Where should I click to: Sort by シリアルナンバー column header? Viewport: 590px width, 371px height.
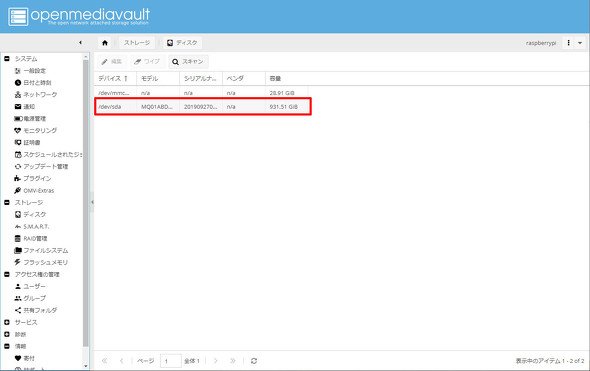pyautogui.click(x=201, y=79)
